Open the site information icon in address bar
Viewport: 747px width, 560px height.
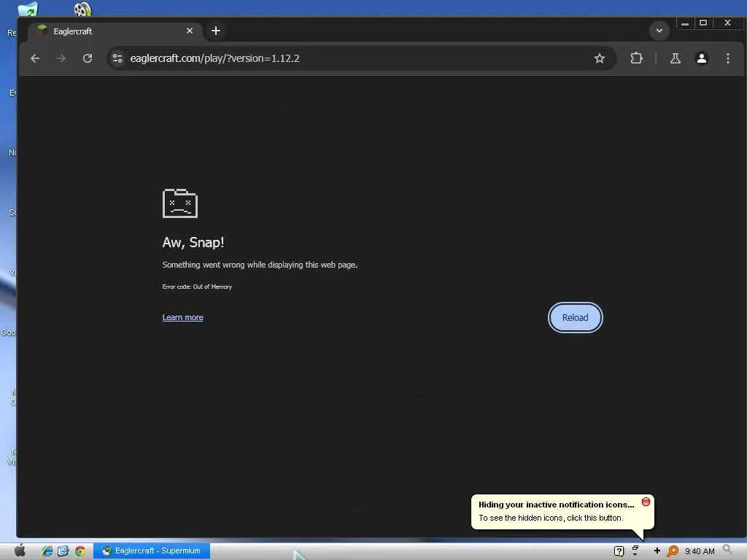[117, 58]
